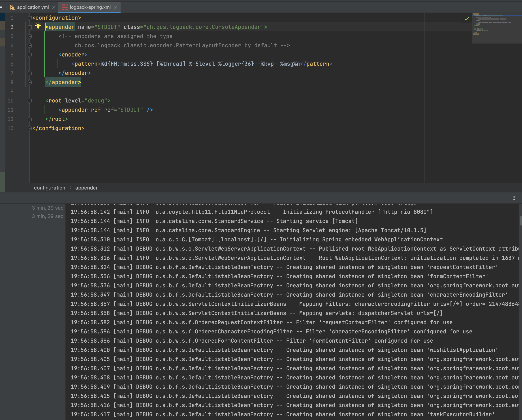Fold the comment block on line 3
The image size is (522, 420).
(30, 36)
